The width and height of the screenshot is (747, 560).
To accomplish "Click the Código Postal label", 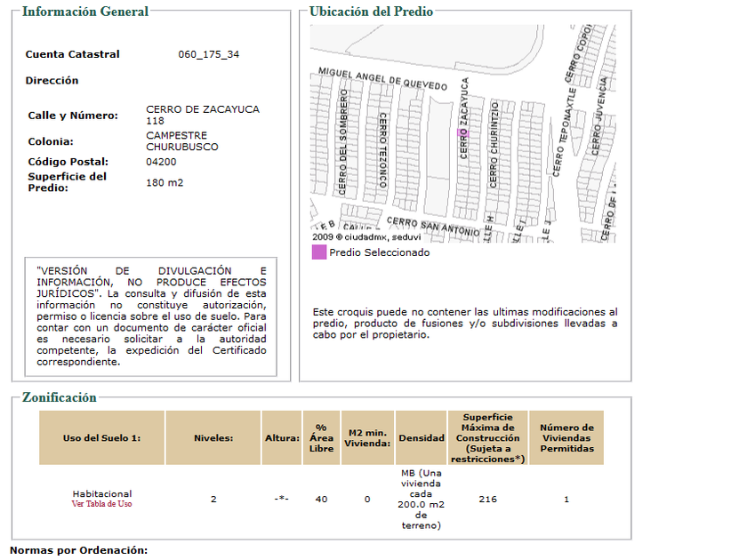I will coord(68,162).
